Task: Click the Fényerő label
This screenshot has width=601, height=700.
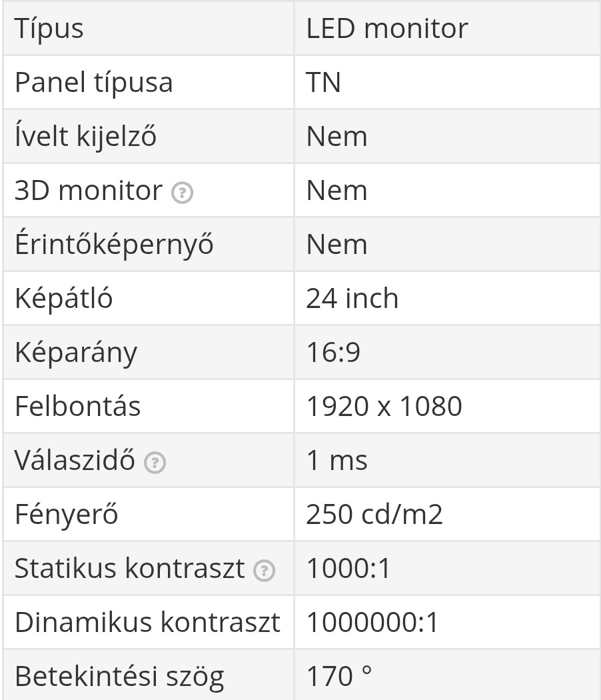Action: 66,515
